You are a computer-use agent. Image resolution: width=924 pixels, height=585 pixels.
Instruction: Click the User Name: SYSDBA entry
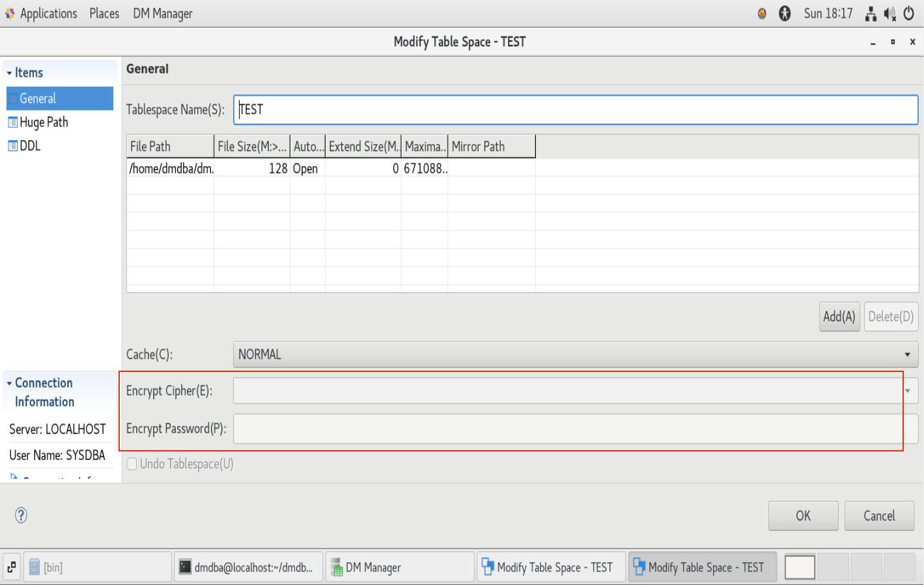pos(57,455)
